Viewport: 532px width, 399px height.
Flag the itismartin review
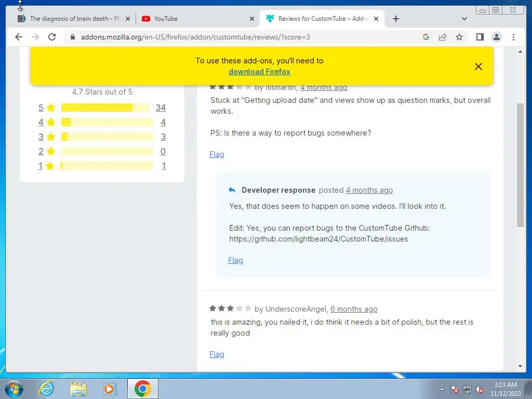pyautogui.click(x=217, y=154)
